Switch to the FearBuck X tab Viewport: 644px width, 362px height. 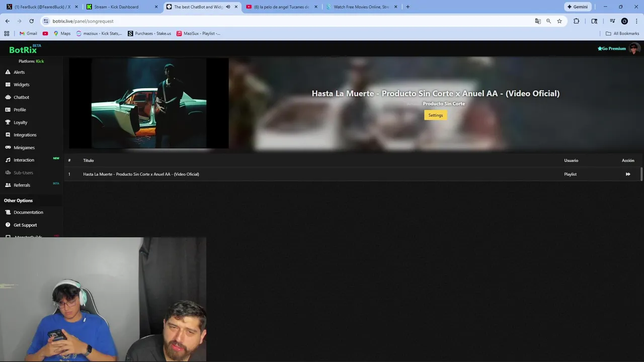(x=41, y=7)
